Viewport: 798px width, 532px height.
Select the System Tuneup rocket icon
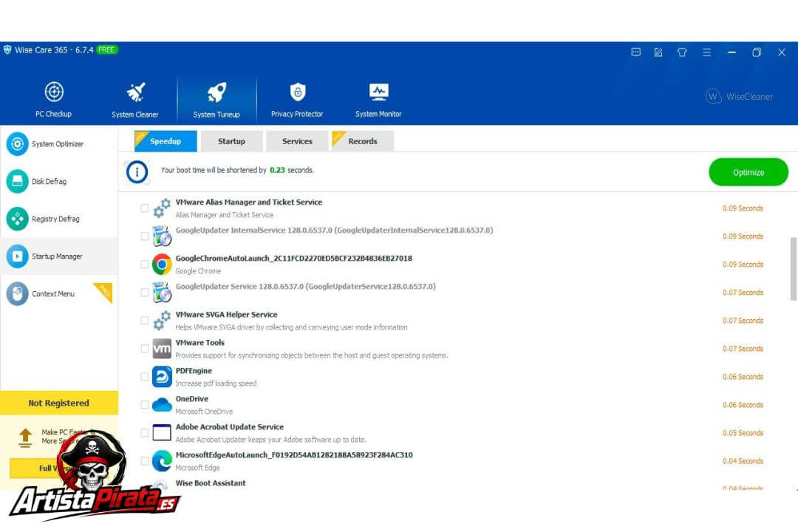(x=216, y=92)
